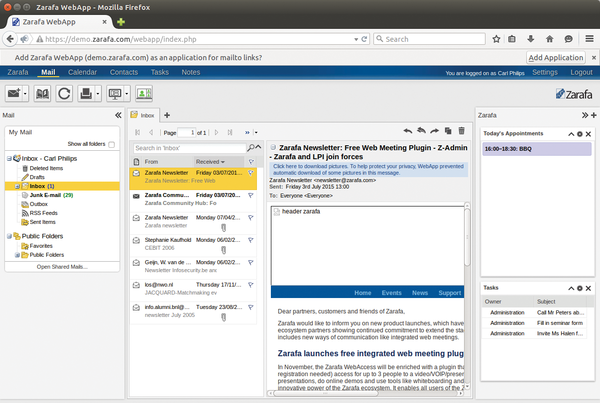Switch to the Contacts section

(x=124, y=72)
